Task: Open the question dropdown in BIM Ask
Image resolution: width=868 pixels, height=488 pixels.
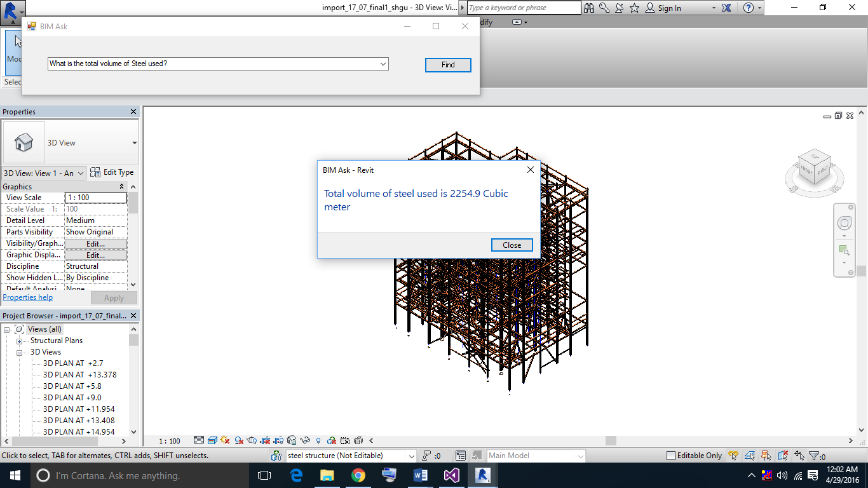Action: (383, 64)
